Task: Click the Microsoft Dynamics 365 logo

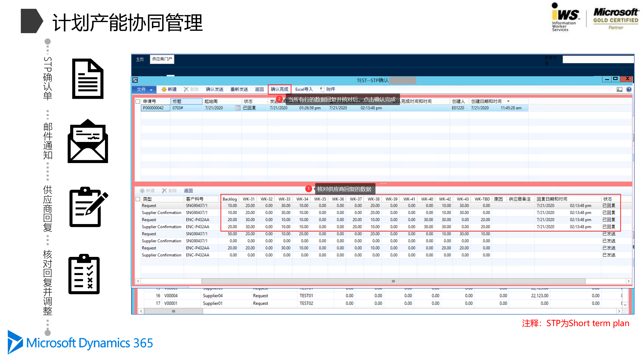Action: point(80,343)
